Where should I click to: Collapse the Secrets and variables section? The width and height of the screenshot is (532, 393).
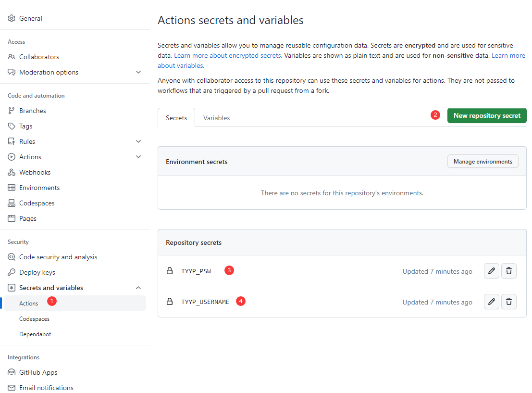tap(138, 287)
